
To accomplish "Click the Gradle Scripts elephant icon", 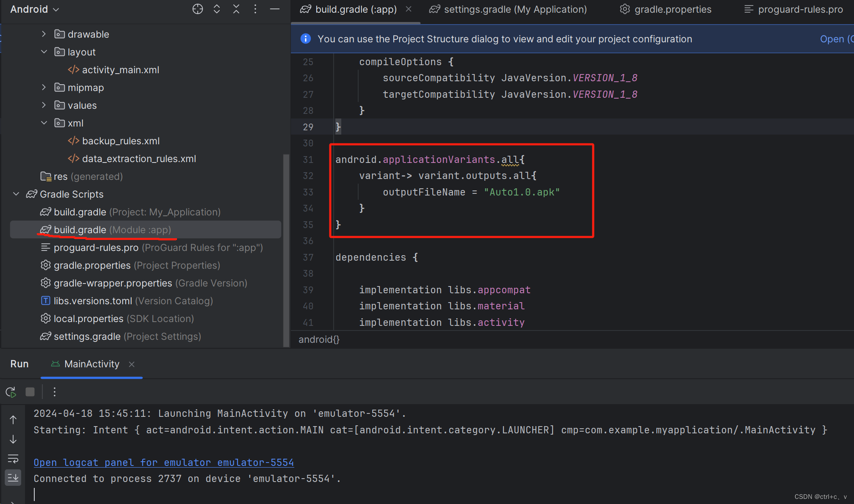I will click(32, 194).
